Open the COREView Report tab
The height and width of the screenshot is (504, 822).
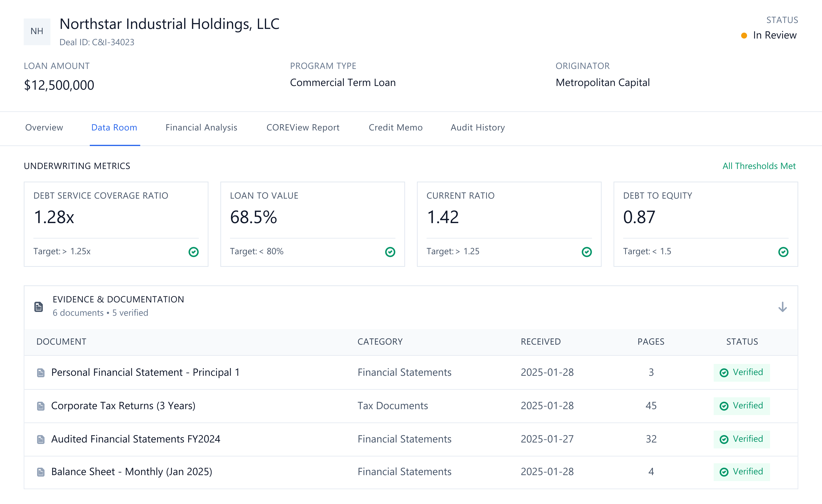[303, 128]
